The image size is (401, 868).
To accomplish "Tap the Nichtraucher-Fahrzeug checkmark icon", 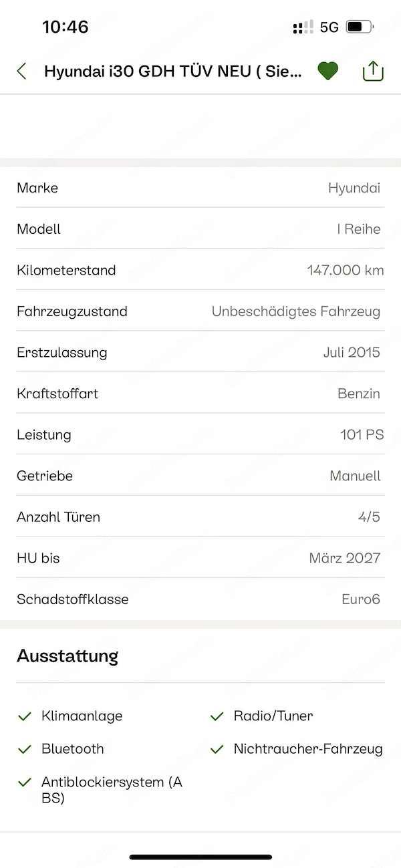I will (x=217, y=750).
